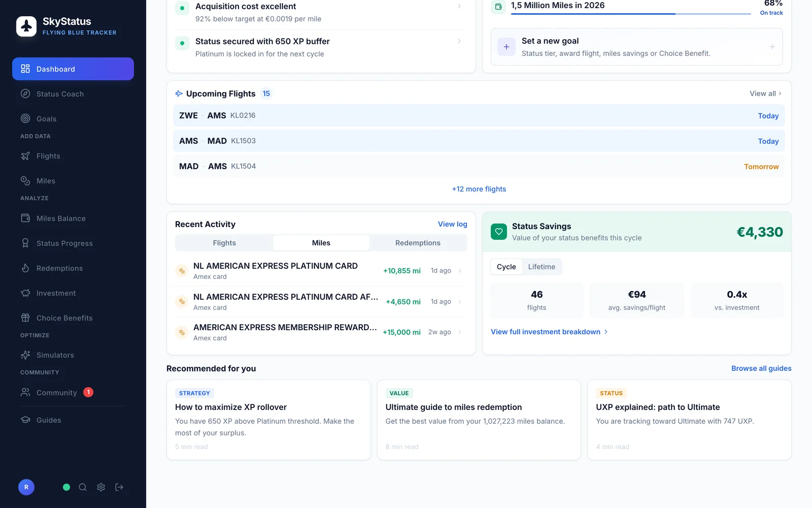Select the Miles tab in Recent Activity

coord(321,243)
